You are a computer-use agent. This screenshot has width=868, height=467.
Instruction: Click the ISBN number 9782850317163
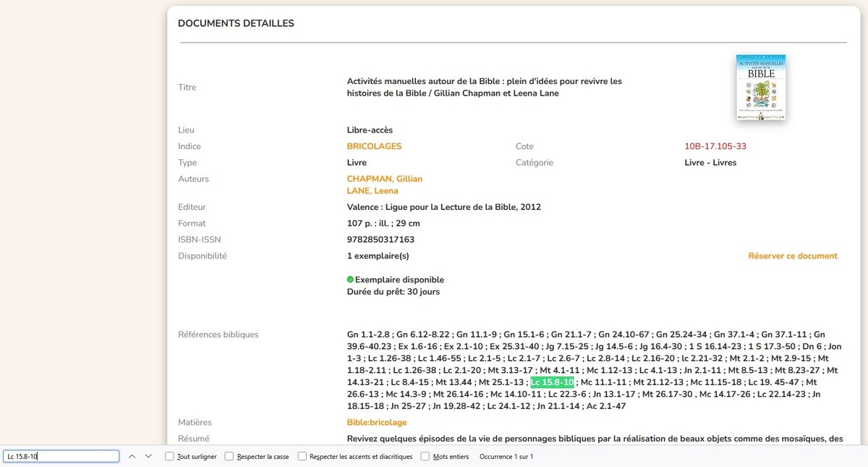380,240
